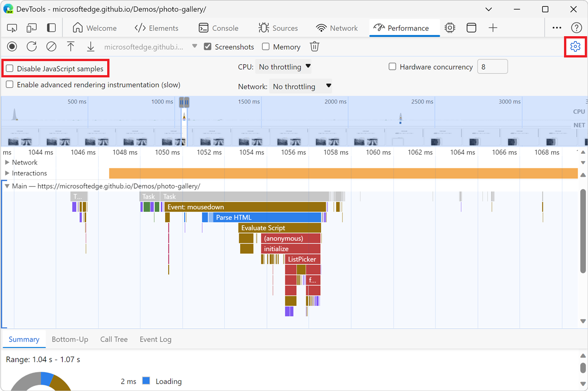Clear the recorded performance profile
Viewport: 588px width, 391px height.
click(x=51, y=46)
